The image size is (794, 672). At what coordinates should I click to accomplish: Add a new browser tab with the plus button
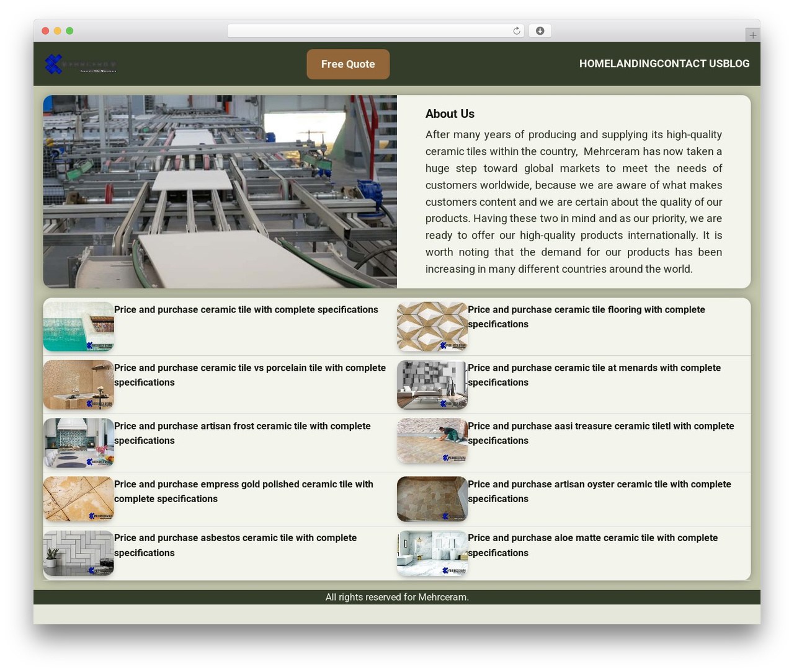tap(752, 35)
